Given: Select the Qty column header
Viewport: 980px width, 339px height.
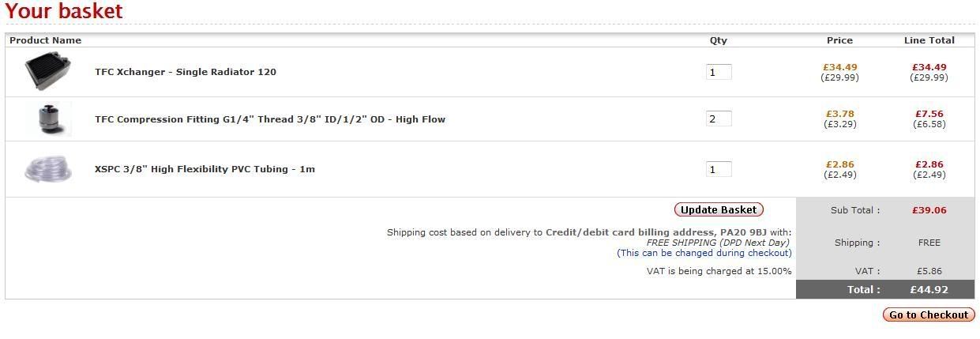Looking at the screenshot, I should click(x=719, y=40).
